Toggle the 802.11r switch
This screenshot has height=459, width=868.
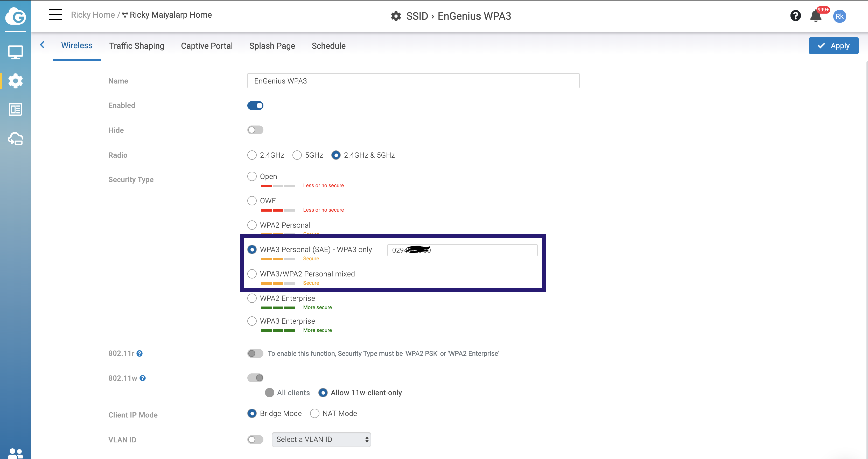coord(255,353)
